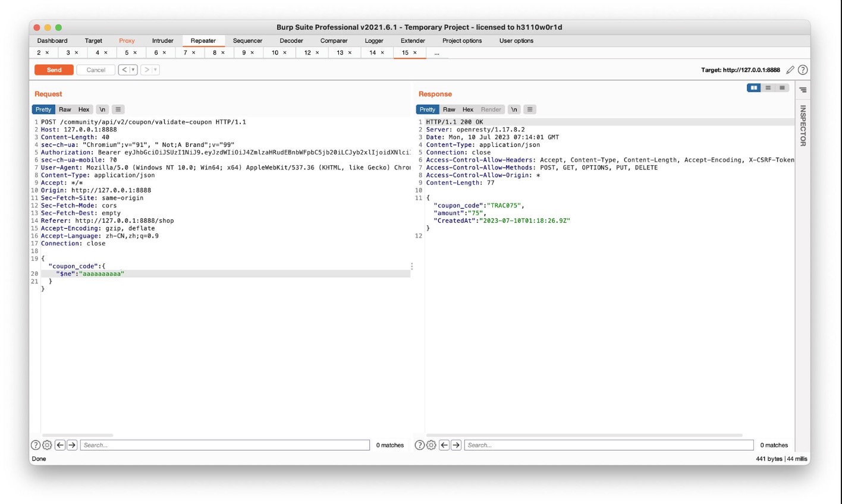Open the Request editor options menu icon
The height and width of the screenshot is (504, 842).
pos(118,109)
